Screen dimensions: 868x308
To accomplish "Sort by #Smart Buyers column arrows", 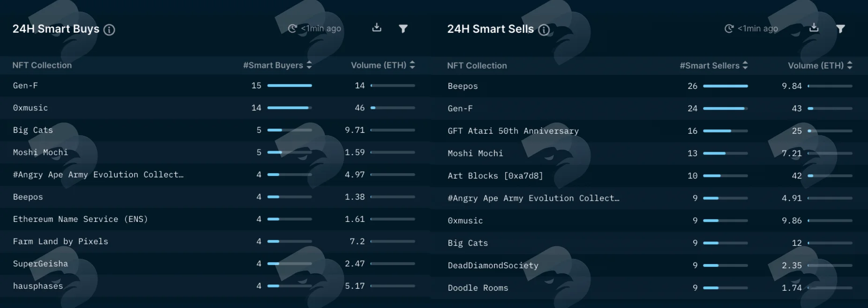I will pos(309,65).
